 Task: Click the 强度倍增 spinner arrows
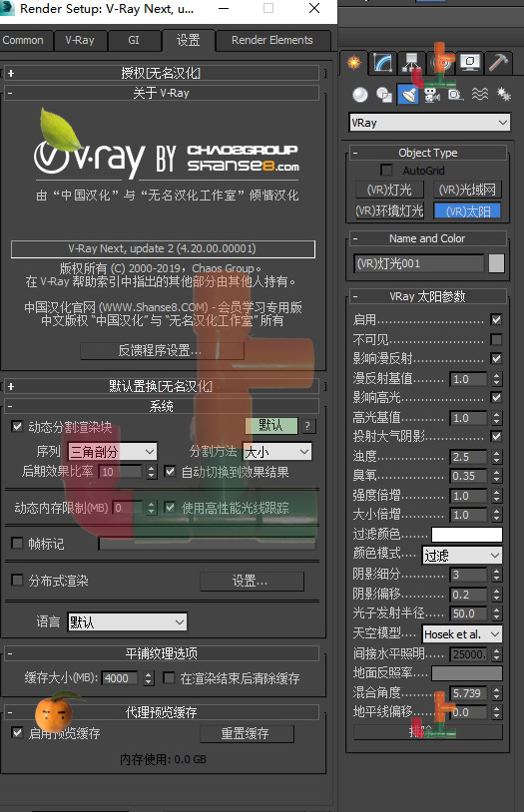tap(497, 496)
